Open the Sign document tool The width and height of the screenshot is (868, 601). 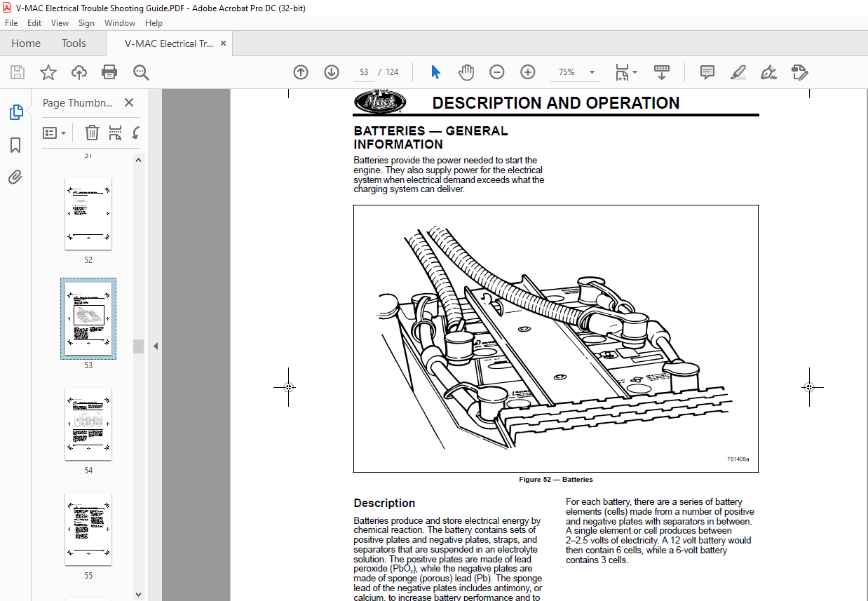(x=768, y=72)
